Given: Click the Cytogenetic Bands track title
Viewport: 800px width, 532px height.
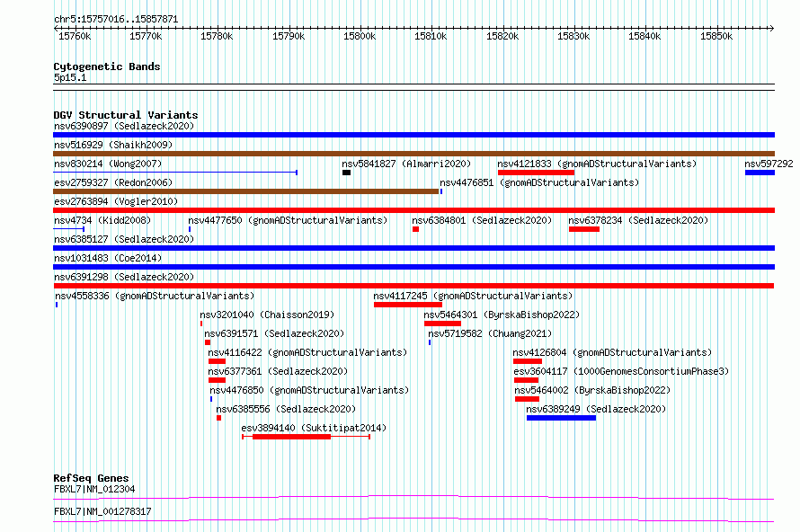Looking at the screenshot, I should (107, 66).
